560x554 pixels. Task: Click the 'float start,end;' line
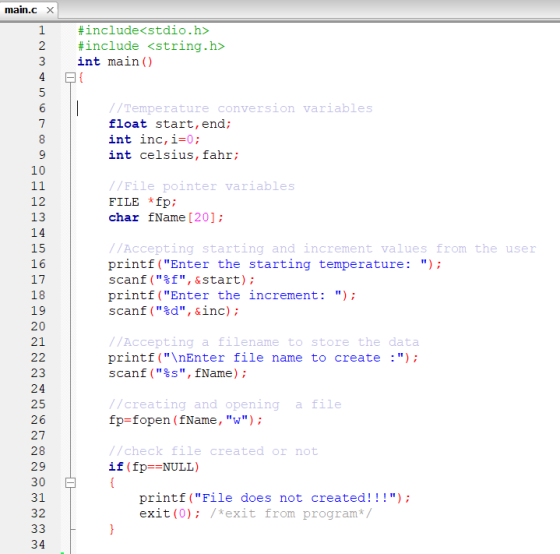point(170,124)
